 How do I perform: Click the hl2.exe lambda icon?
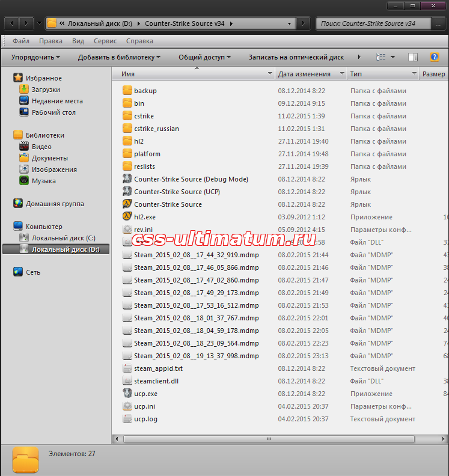pyautogui.click(x=127, y=217)
